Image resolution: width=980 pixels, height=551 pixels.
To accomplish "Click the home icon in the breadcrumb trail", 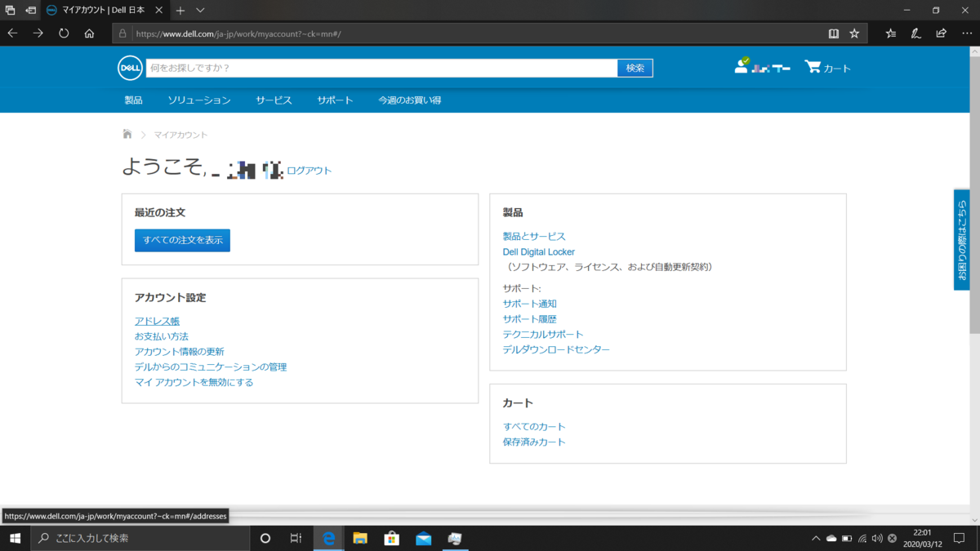I will click(x=127, y=134).
